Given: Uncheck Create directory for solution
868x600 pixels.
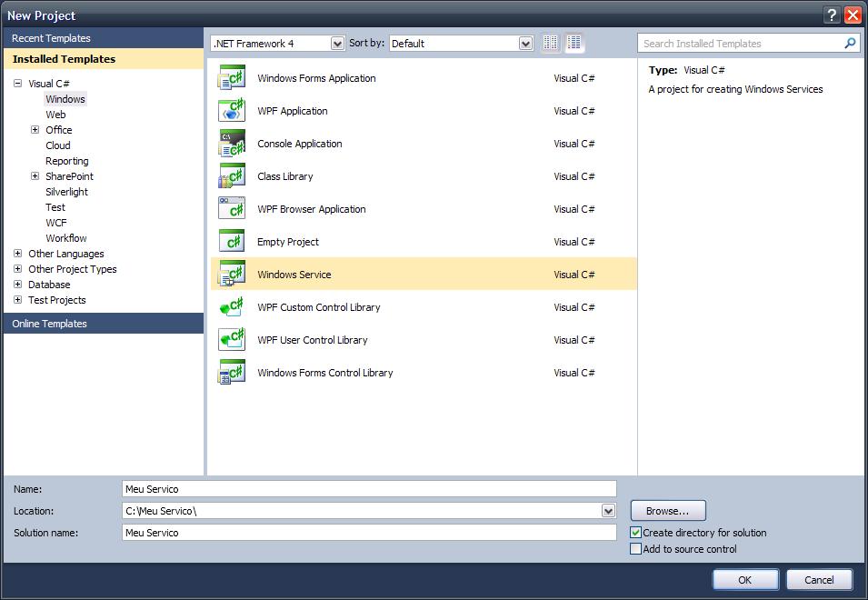Looking at the screenshot, I should pyautogui.click(x=636, y=533).
